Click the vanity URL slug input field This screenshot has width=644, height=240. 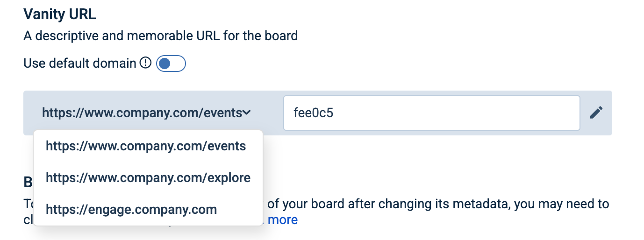tap(431, 113)
